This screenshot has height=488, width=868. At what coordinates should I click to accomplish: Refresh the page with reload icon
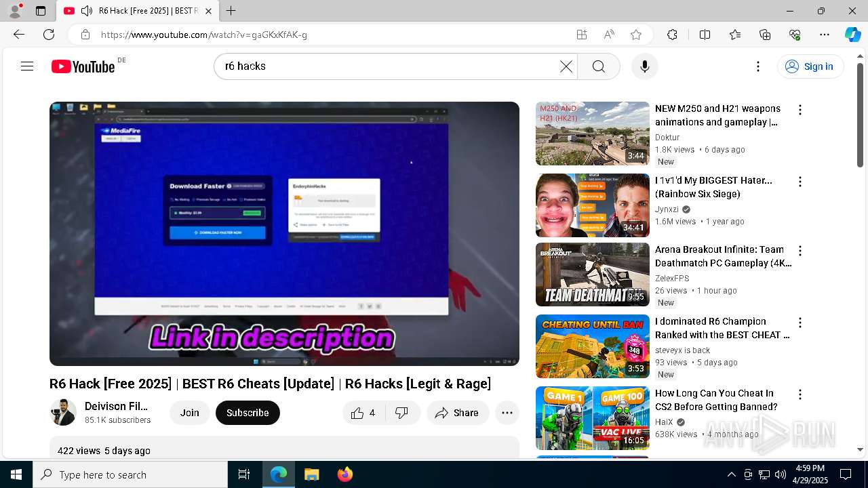[49, 35]
